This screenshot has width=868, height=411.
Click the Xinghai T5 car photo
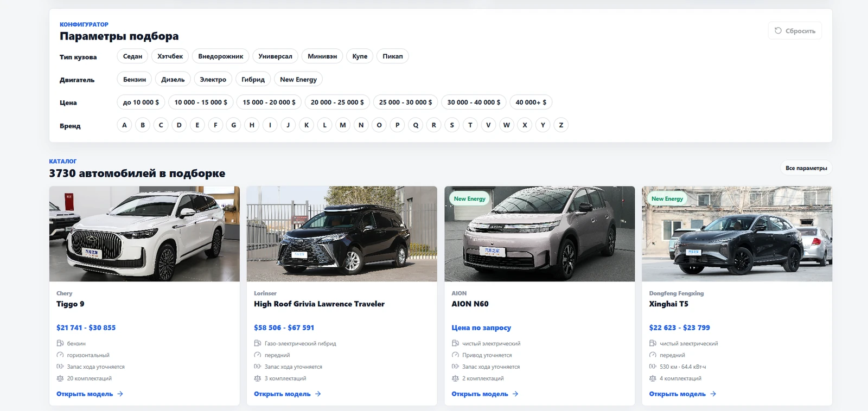point(737,234)
